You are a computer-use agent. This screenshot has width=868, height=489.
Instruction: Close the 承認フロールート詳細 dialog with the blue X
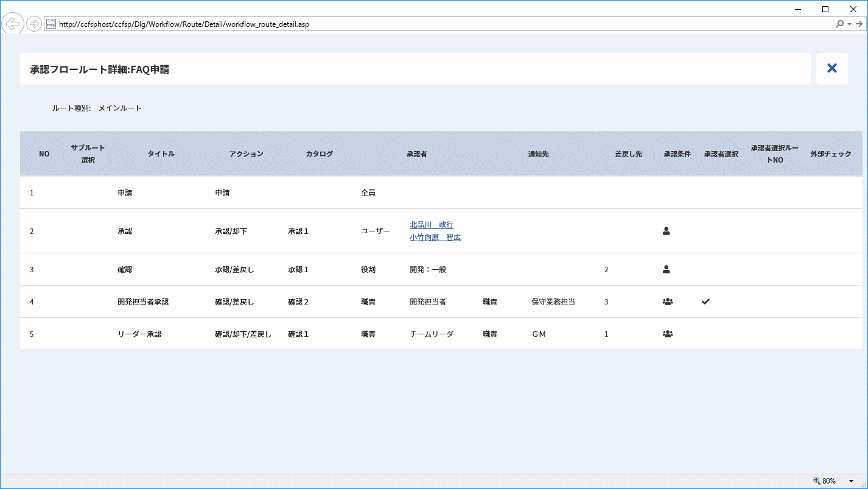[832, 68]
